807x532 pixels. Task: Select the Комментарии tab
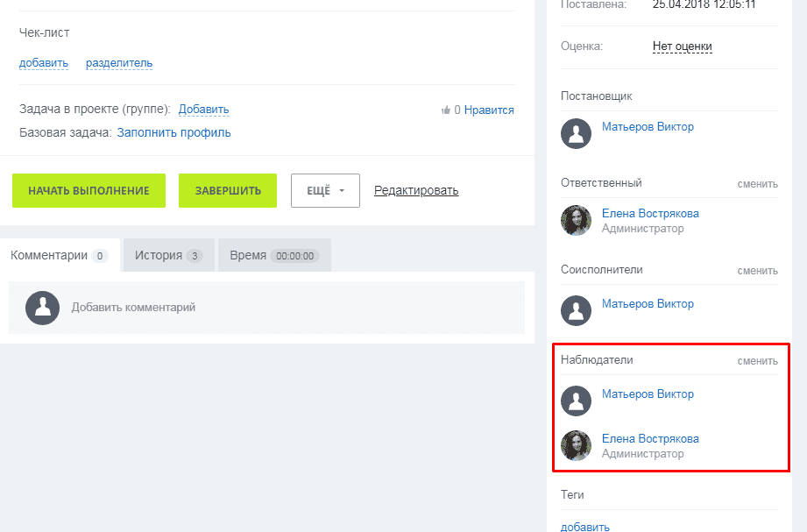(x=59, y=256)
